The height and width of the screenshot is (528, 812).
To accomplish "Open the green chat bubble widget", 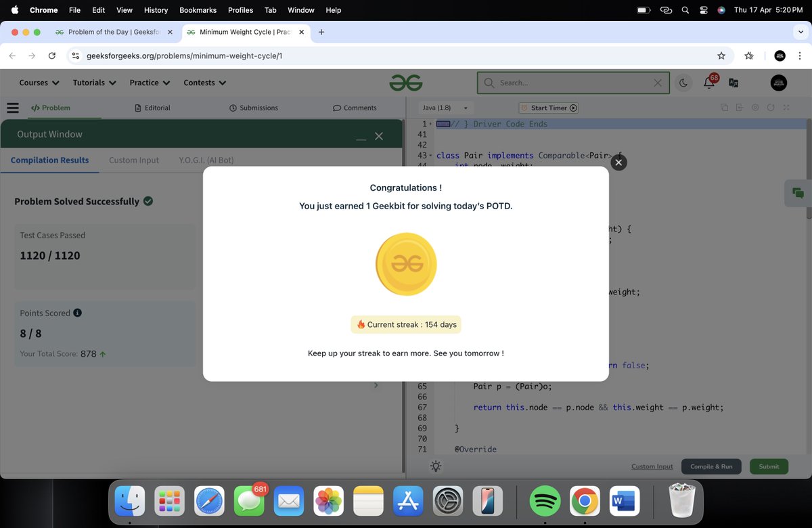I will coord(798,193).
